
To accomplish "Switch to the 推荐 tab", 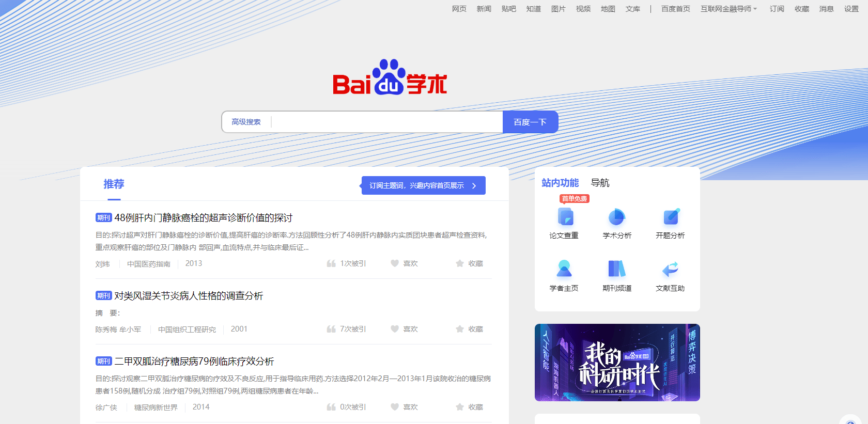I will pos(114,184).
